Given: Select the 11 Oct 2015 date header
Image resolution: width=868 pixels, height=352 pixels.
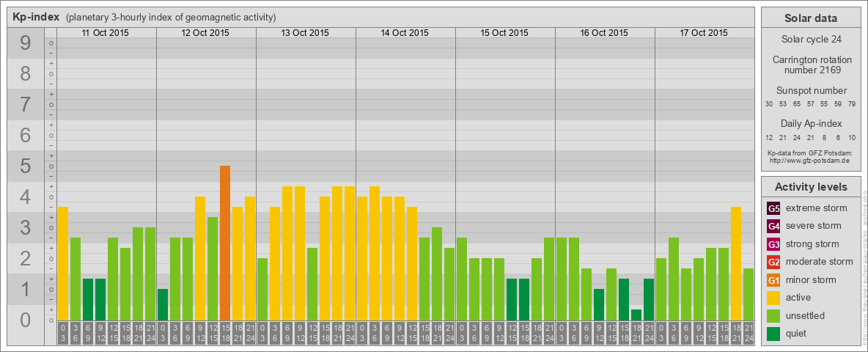Looking at the screenshot, I should point(105,33).
